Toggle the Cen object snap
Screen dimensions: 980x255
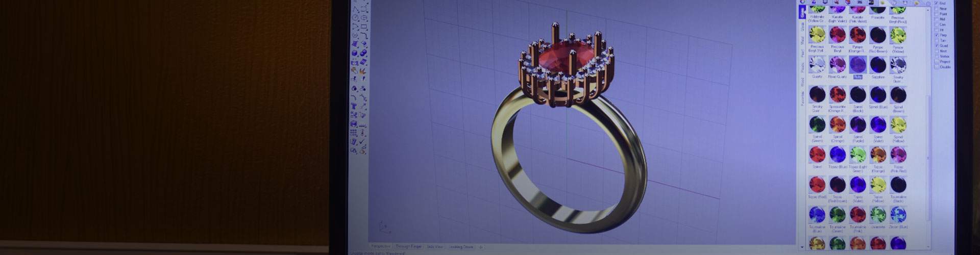tap(936, 24)
